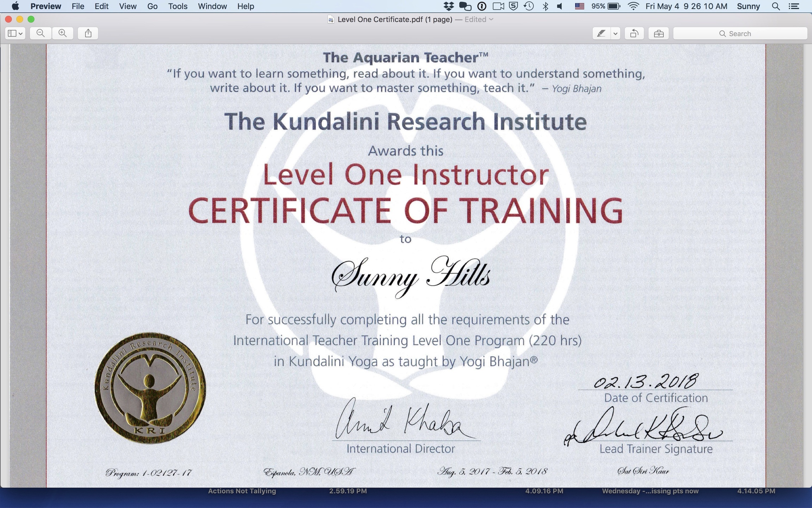
Task: Click the Share toolbar icon
Action: (88, 33)
